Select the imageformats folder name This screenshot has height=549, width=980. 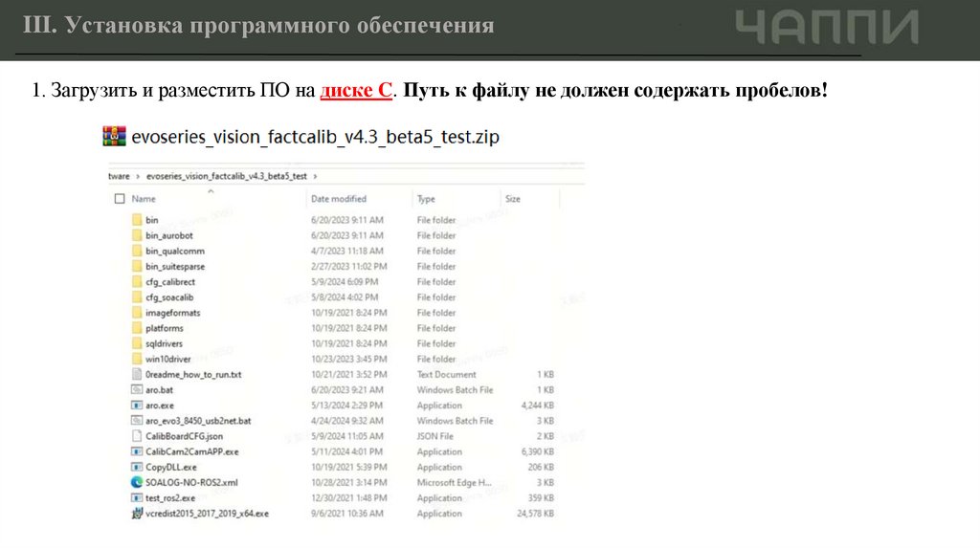coord(173,313)
